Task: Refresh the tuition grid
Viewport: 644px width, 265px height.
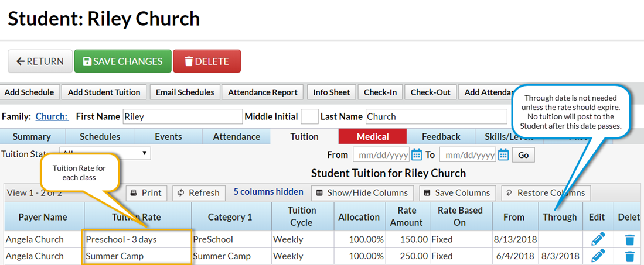Action: click(x=199, y=193)
